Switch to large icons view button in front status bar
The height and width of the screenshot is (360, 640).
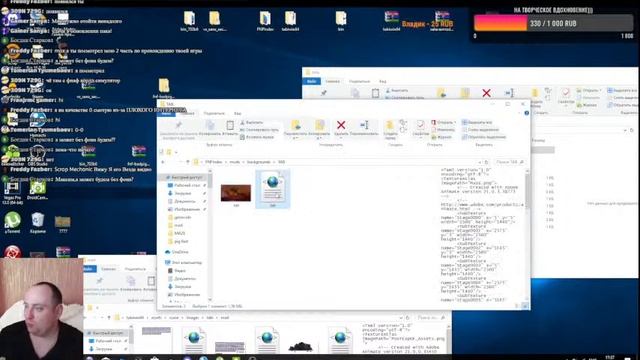pyautogui.click(x=525, y=306)
